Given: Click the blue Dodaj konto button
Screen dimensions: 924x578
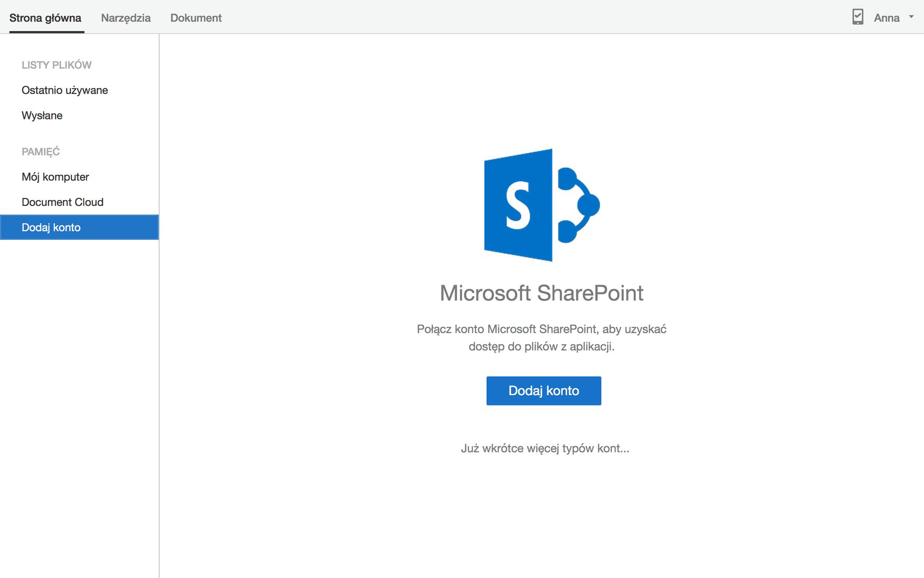Looking at the screenshot, I should pos(544,391).
